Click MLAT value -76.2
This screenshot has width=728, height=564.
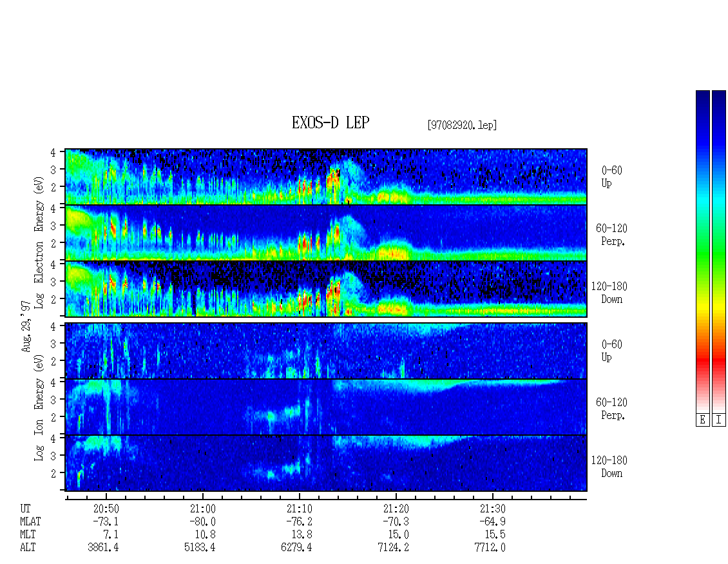point(299,521)
